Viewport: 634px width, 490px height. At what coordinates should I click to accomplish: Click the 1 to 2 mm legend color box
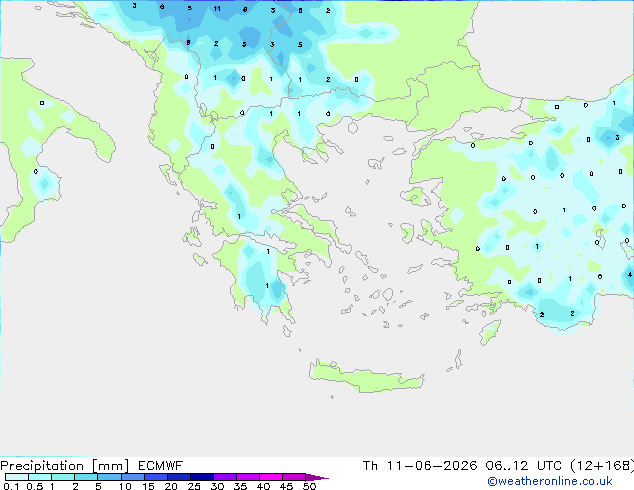(x=63, y=477)
